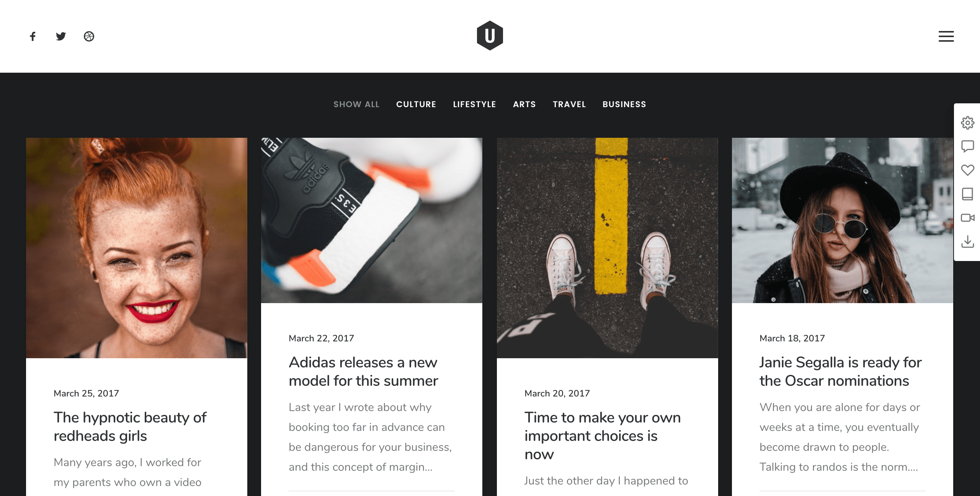Select the CULTURE filter tab

(416, 104)
